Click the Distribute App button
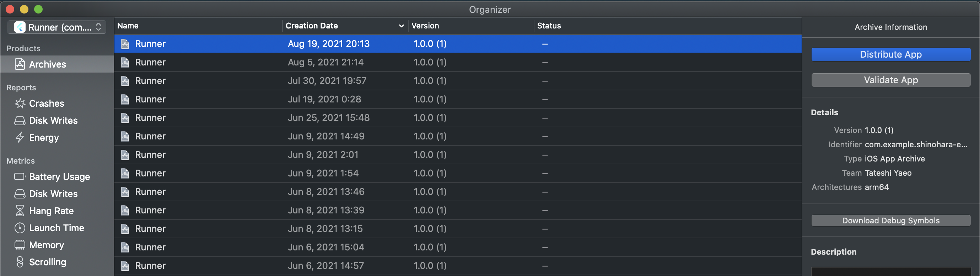The width and height of the screenshot is (980, 276). (890, 54)
